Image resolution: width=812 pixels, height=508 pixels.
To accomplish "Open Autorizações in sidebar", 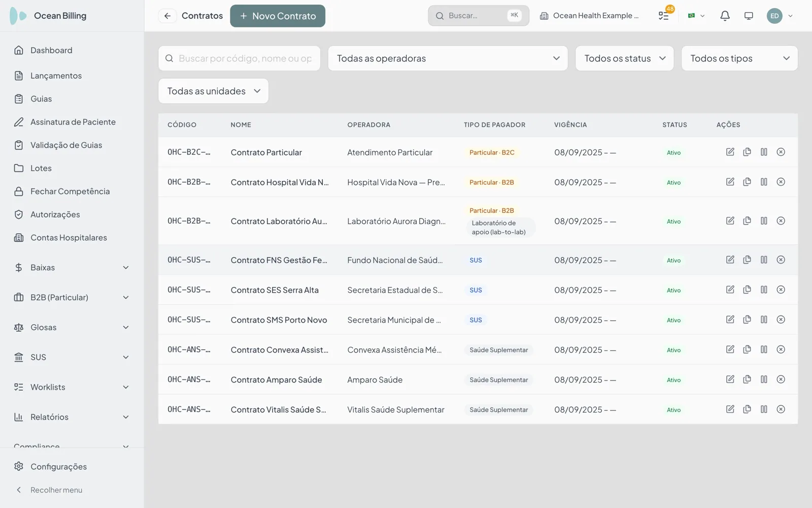I will tap(72, 214).
